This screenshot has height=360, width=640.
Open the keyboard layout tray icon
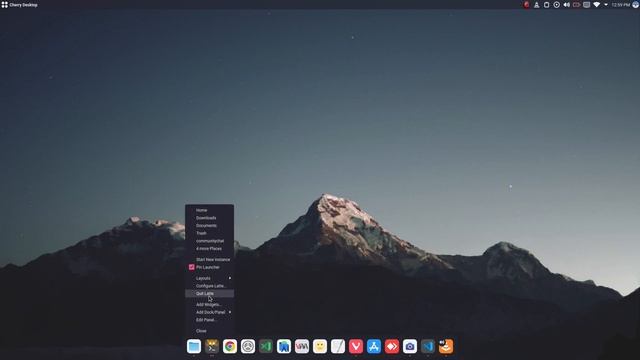[587, 5]
